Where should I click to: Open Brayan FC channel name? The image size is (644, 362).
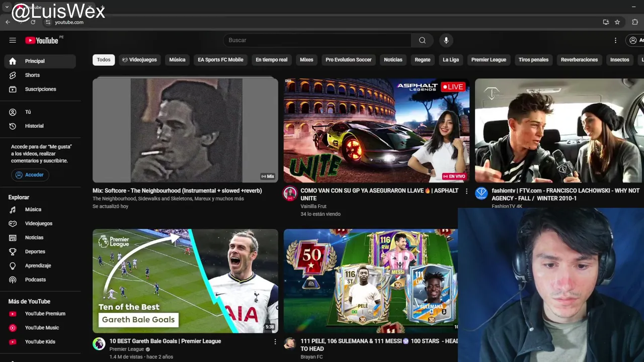point(311,357)
